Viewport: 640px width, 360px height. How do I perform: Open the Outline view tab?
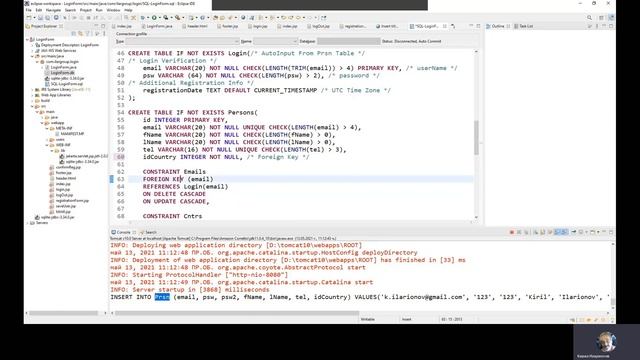pos(498,26)
